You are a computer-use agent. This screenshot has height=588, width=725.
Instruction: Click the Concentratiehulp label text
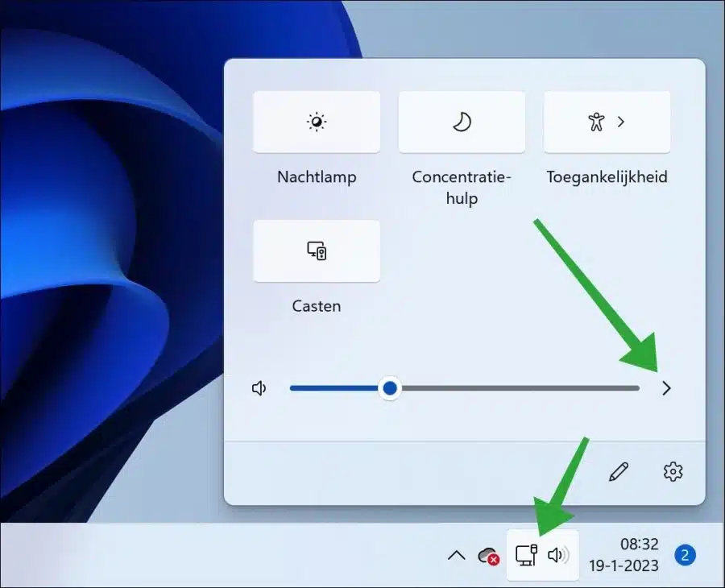point(462,188)
